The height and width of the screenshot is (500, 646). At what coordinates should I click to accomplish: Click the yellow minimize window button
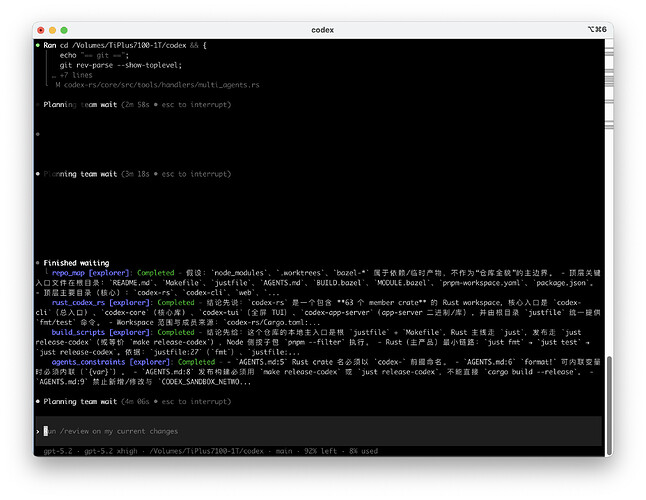(x=52, y=30)
